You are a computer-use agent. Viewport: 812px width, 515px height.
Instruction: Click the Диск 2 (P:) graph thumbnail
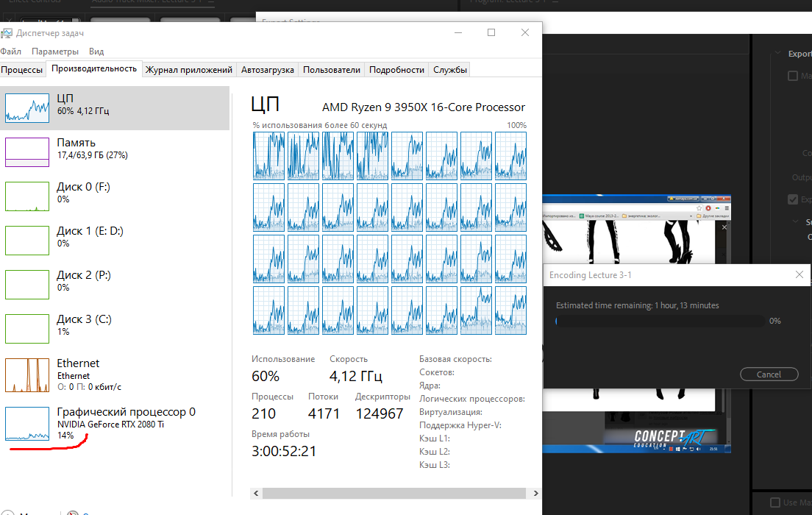[x=27, y=283]
